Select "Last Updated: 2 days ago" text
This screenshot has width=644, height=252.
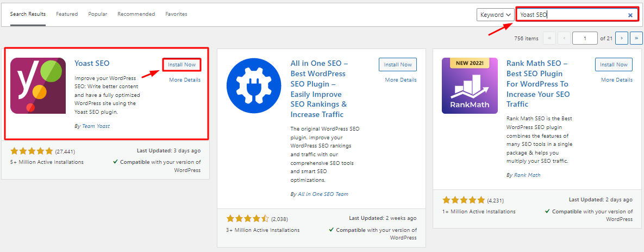[601, 199]
